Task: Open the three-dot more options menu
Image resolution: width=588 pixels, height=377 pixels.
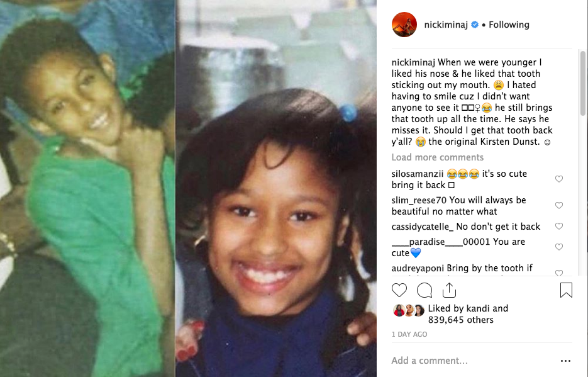Action: point(565,361)
